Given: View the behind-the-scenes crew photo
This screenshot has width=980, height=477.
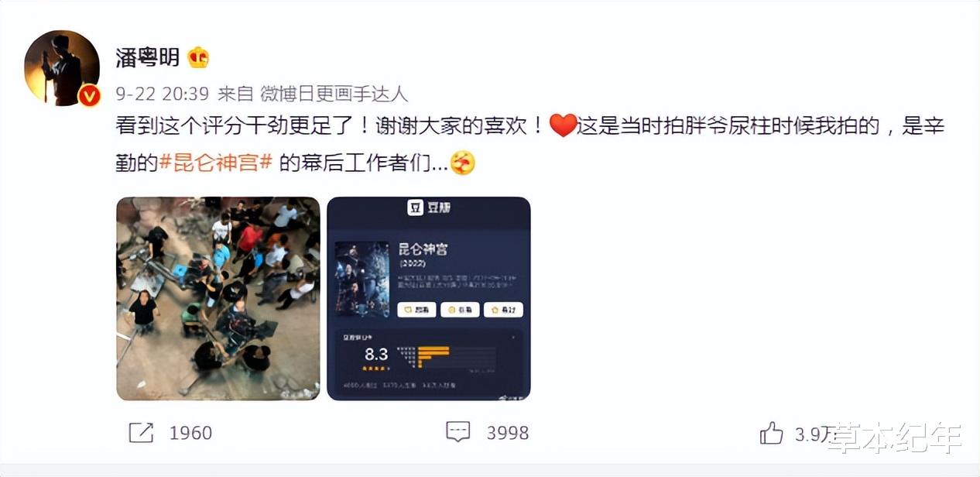Looking at the screenshot, I should click(x=218, y=298).
